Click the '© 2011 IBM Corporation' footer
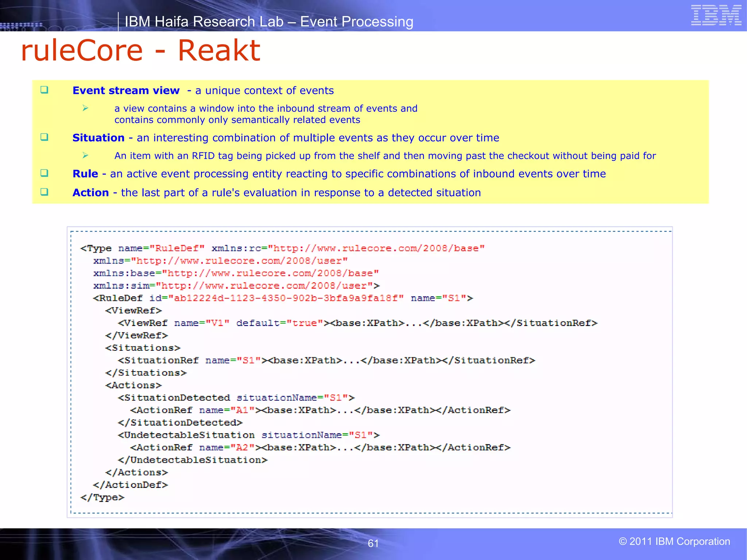 [x=674, y=541]
